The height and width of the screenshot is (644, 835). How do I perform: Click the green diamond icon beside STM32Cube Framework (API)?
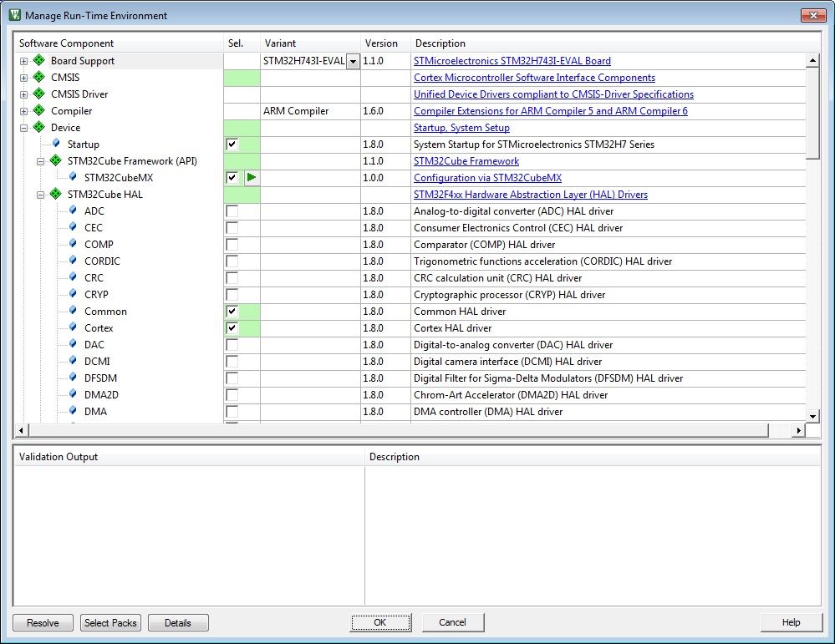click(55, 160)
